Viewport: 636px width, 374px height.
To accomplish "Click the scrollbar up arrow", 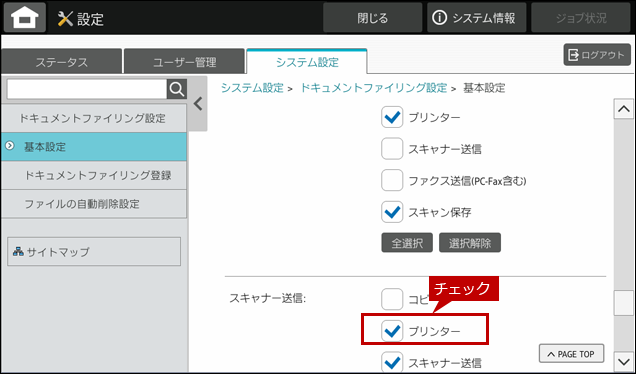I will [623, 109].
